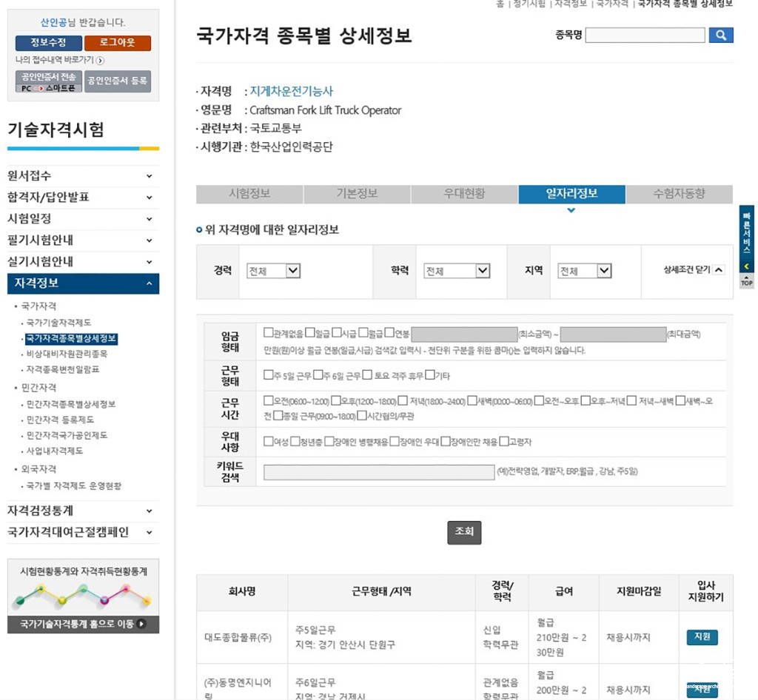The height and width of the screenshot is (700, 758).
Task: Enable 주 5일 근무 checkbox
Action: (268, 375)
